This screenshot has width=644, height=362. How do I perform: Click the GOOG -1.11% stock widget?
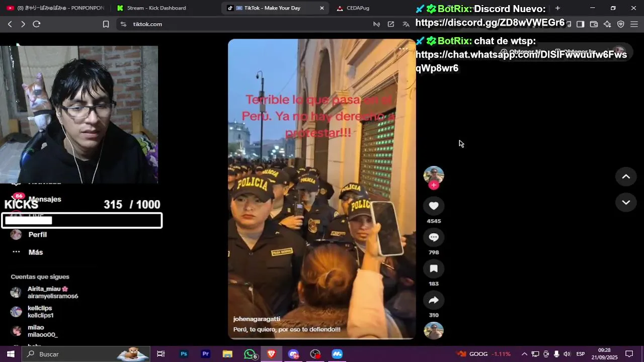(x=484, y=354)
